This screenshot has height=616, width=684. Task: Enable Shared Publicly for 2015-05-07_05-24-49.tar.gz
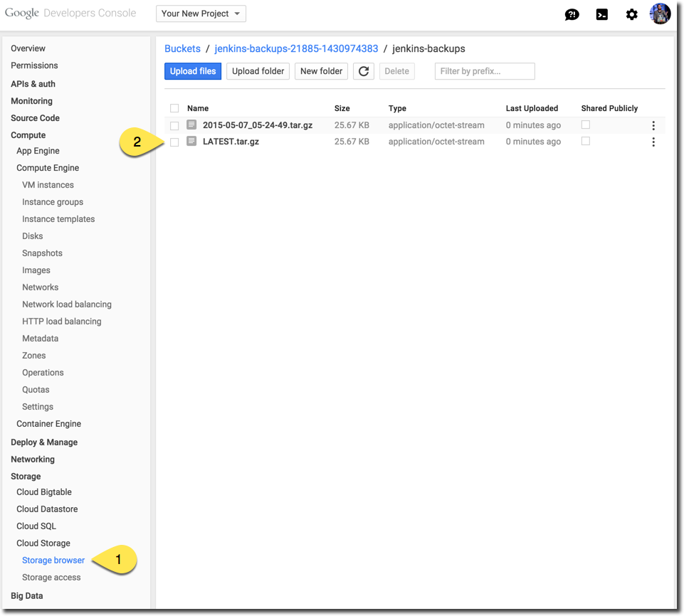pyautogui.click(x=585, y=124)
